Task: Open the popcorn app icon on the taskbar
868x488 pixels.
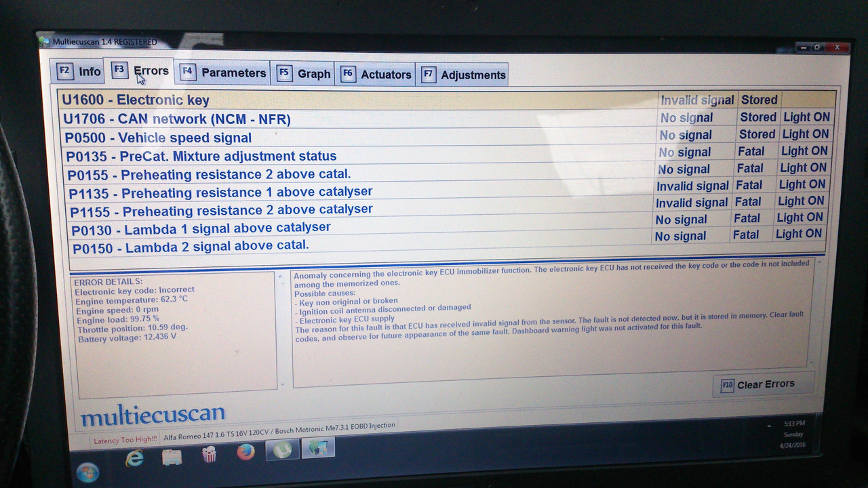Action: click(209, 454)
